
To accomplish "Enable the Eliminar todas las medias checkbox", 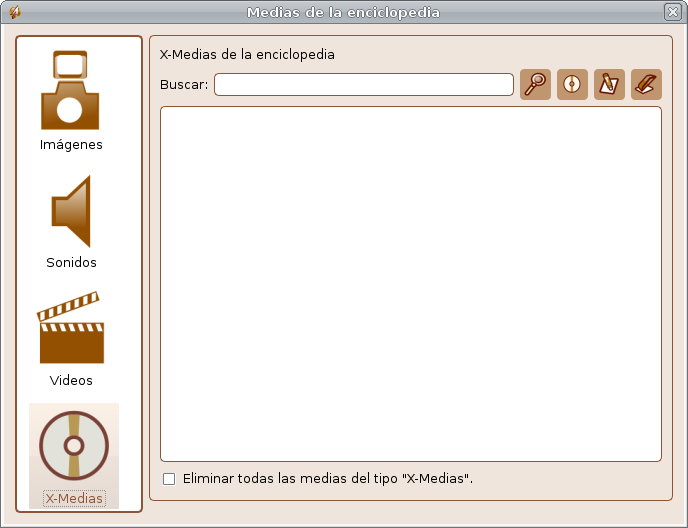I will (x=169, y=479).
